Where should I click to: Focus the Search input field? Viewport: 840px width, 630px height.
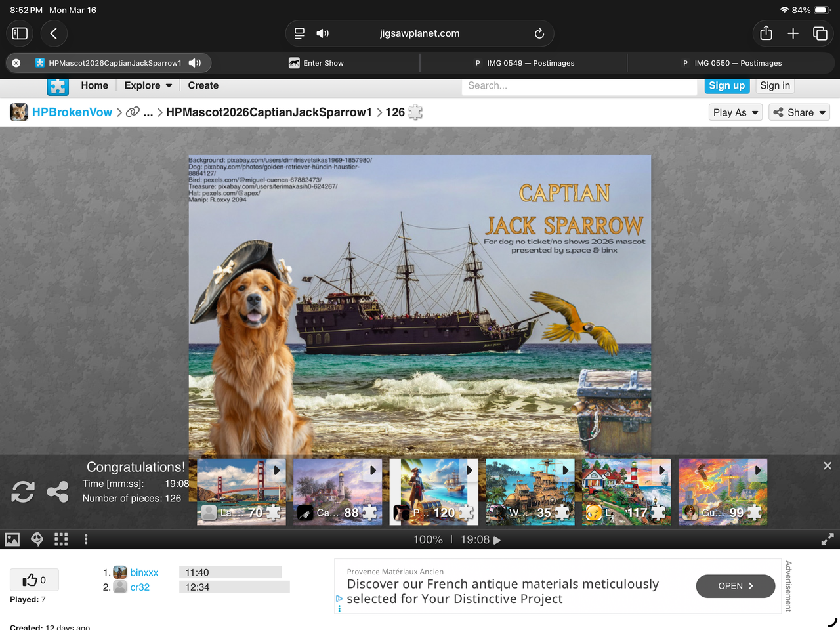point(579,86)
